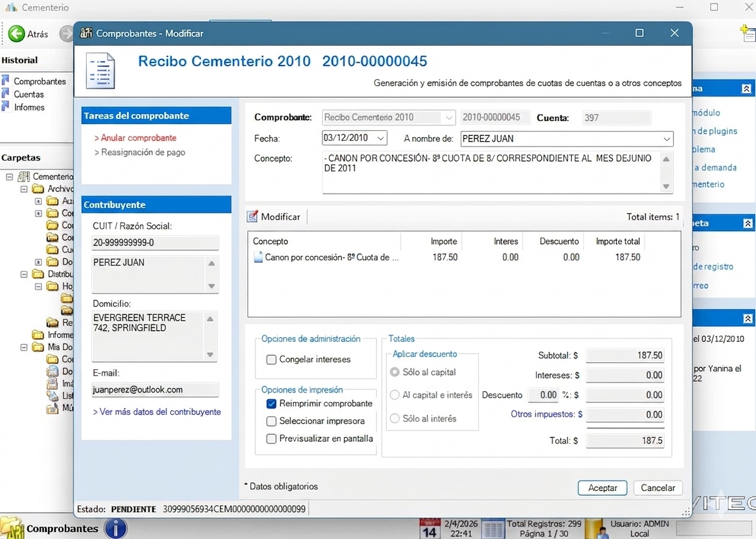Open Comprobantes in the Historial list
Screen dimensions: 756x539
click(x=39, y=81)
